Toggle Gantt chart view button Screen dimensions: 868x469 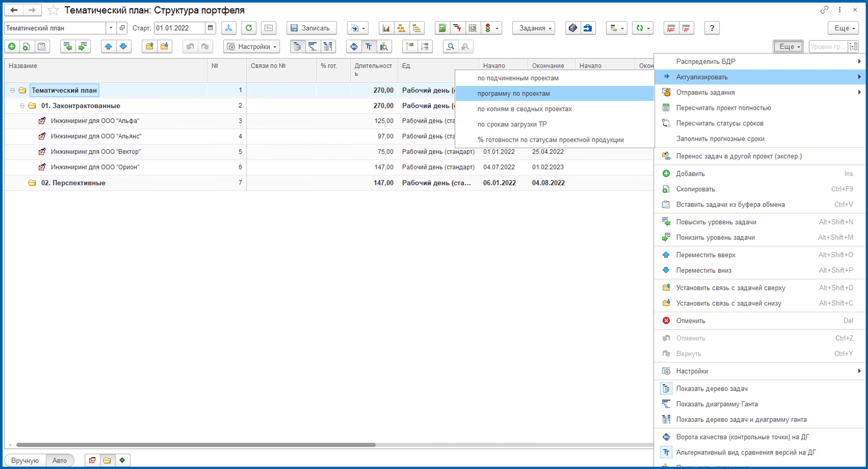click(313, 46)
